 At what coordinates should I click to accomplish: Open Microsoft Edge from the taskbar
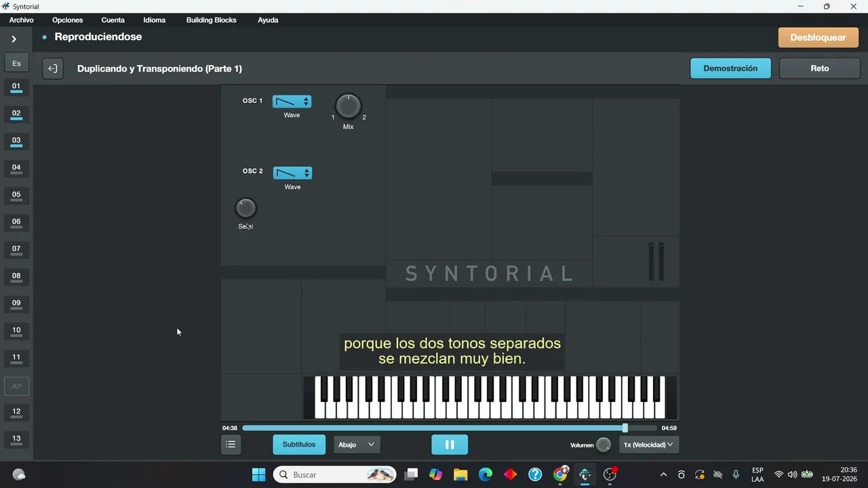pos(486,474)
